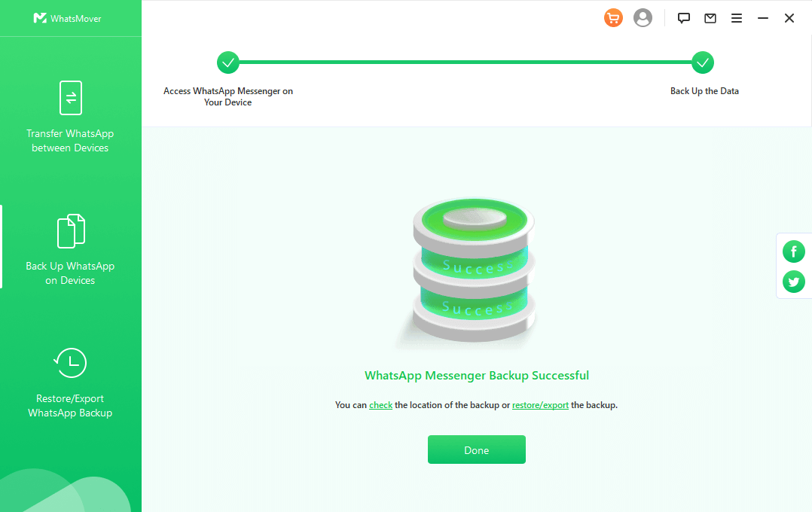This screenshot has height=512, width=812.
Task: Click the Back Up the Data checkmark circle
Action: tap(703, 62)
